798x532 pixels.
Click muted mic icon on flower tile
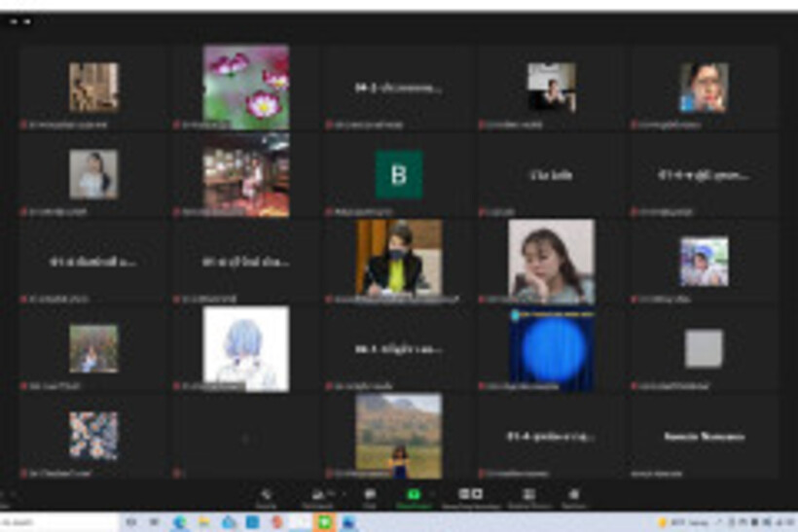point(176,125)
